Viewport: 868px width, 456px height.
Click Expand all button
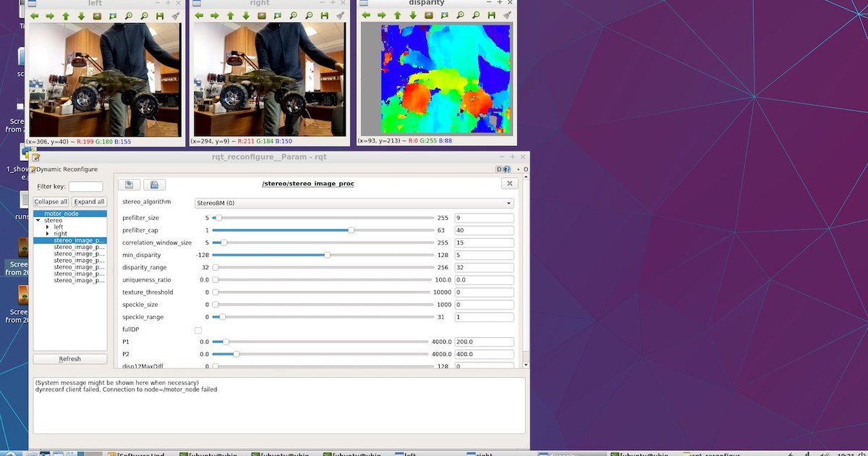pyautogui.click(x=89, y=202)
